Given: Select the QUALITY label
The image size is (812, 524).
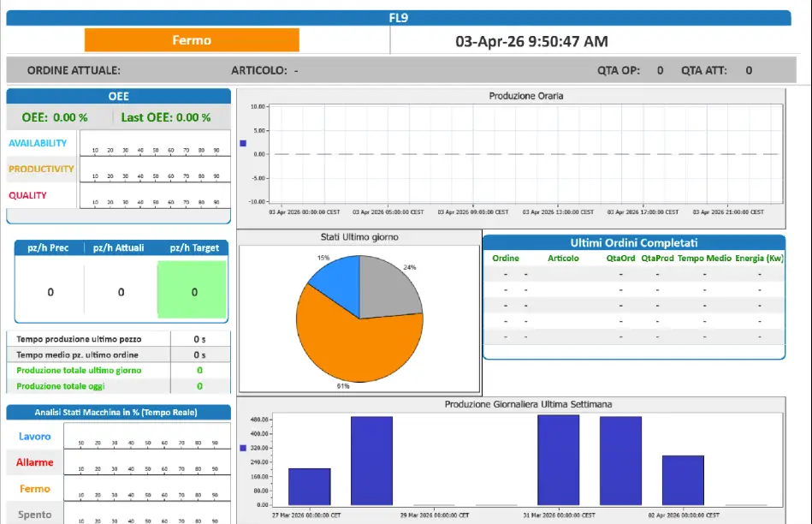Looking at the screenshot, I should coord(27,195).
